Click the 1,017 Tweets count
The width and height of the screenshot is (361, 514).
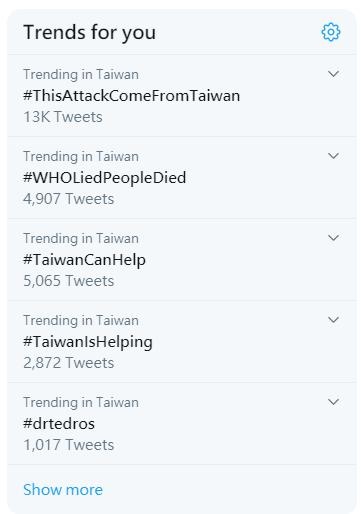pos(68,445)
